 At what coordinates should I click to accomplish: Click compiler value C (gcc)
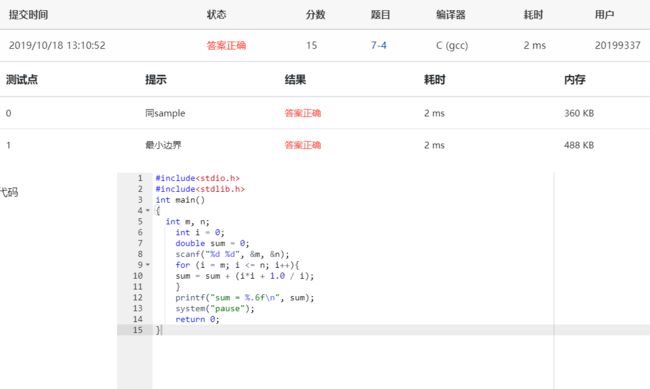[x=452, y=45]
